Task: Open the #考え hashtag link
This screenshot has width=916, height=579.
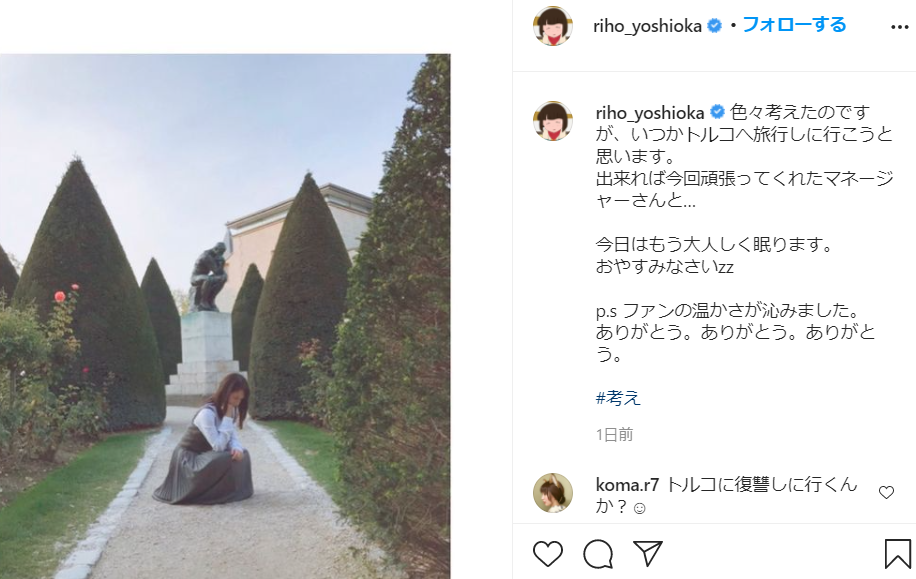Action: click(x=618, y=398)
